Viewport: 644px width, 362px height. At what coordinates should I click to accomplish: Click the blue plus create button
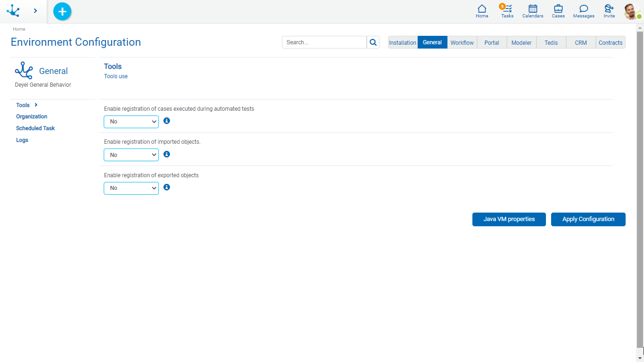[62, 11]
